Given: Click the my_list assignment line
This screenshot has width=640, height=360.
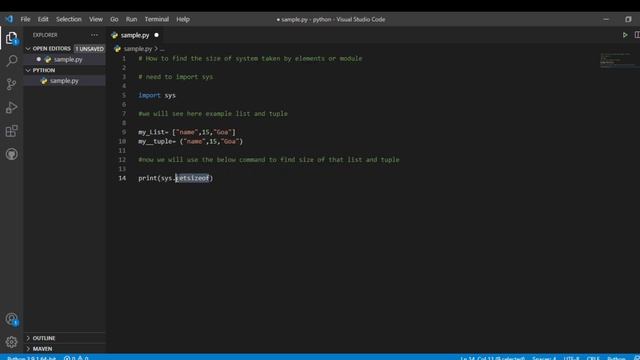Looking at the screenshot, I should coord(187,132).
